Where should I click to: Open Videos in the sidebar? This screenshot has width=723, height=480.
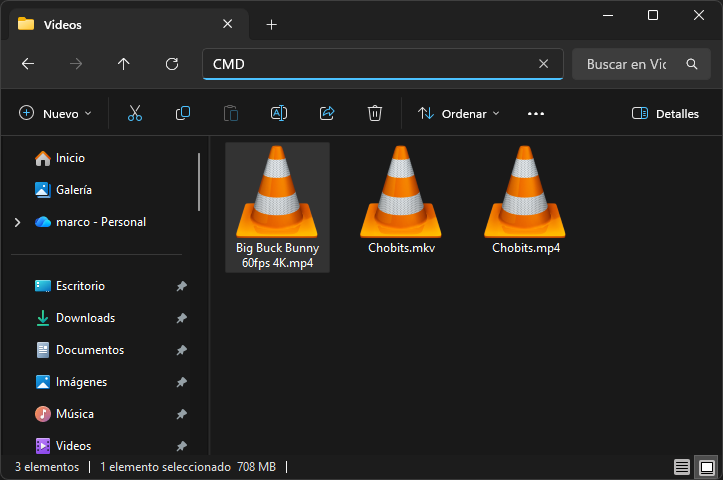[63, 446]
